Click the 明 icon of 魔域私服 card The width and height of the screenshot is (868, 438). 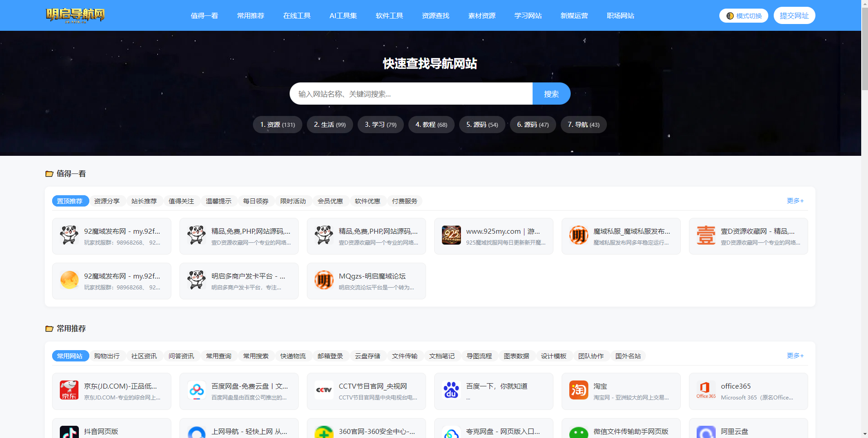(579, 235)
